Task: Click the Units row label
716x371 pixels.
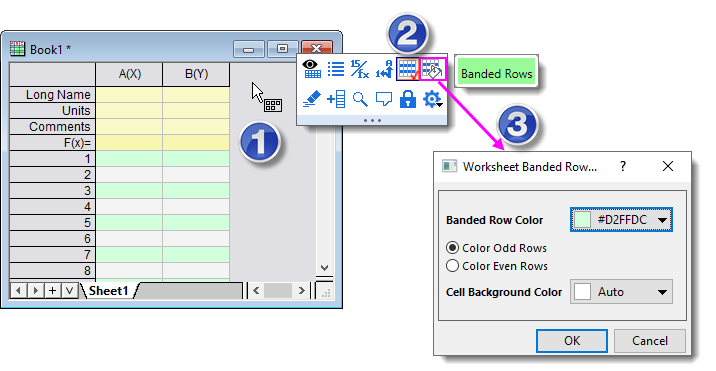Action: (53, 111)
